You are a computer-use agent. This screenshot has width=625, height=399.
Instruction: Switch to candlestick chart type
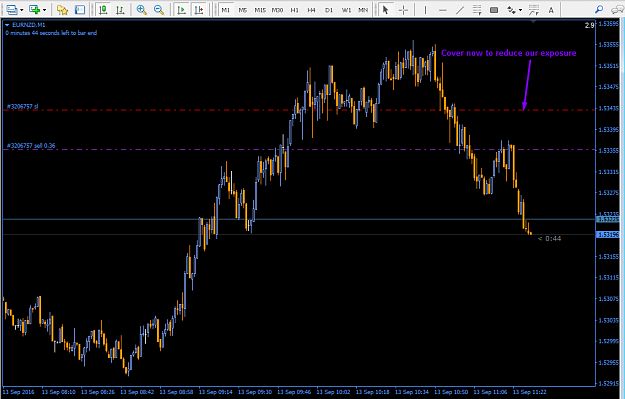[103, 10]
